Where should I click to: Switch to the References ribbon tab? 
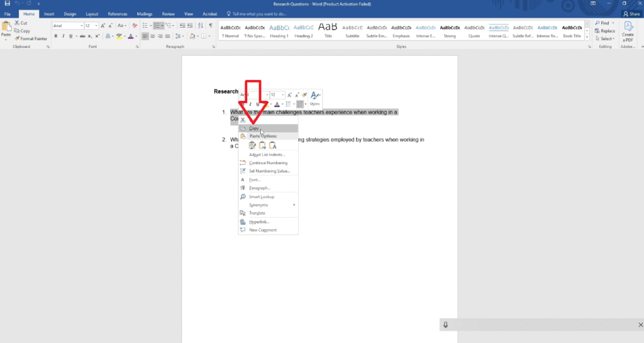[x=117, y=13]
